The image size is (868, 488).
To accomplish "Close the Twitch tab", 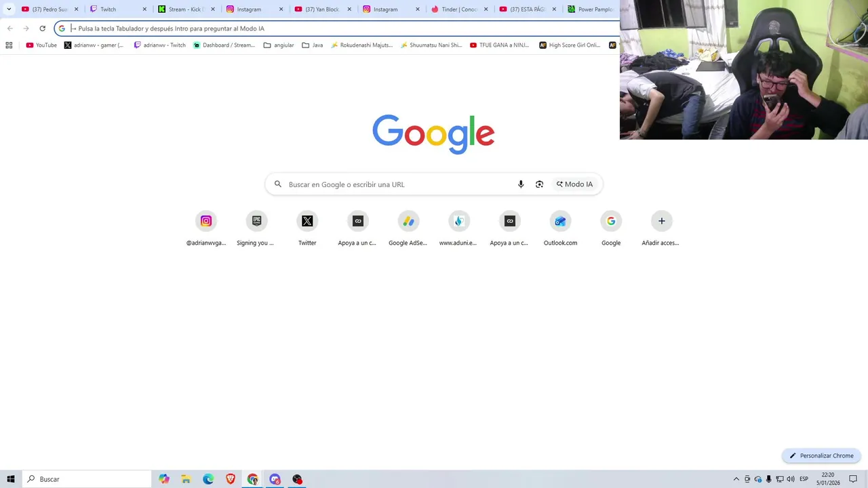I will pyautogui.click(x=144, y=9).
